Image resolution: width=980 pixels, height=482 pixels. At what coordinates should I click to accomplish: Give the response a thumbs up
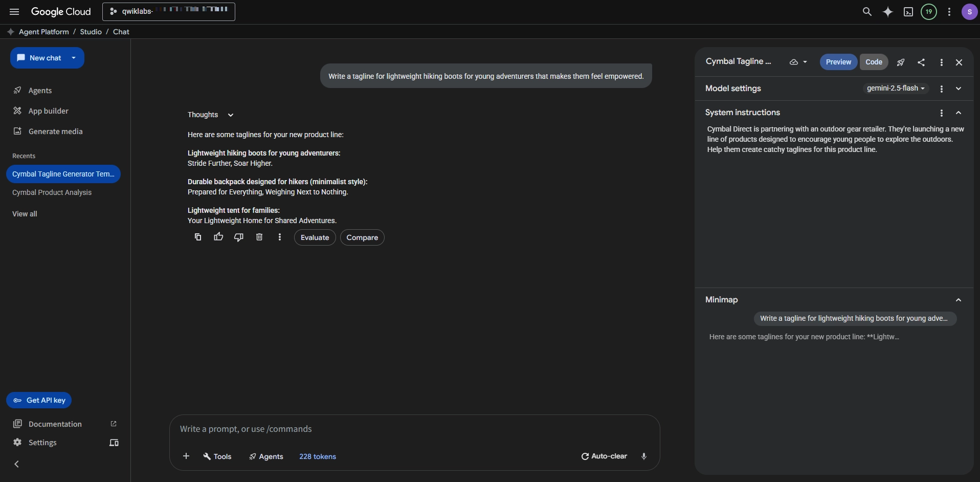(218, 237)
